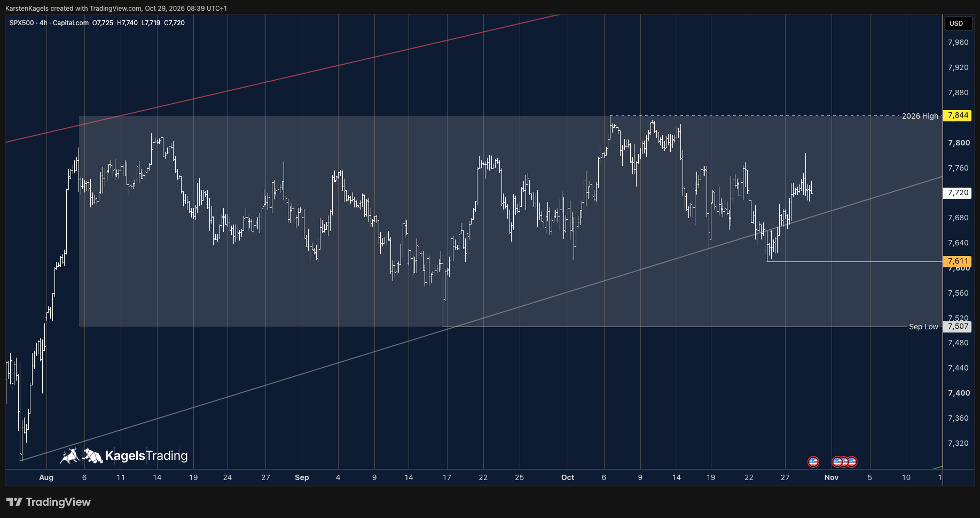Click the '7,920' tick on the price axis
Image resolution: width=980 pixels, height=518 pixels.
958,67
